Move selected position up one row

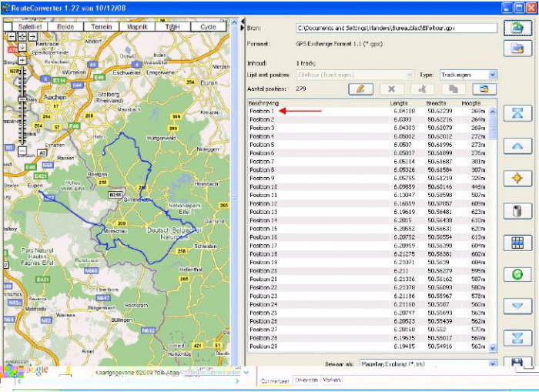coord(517,146)
